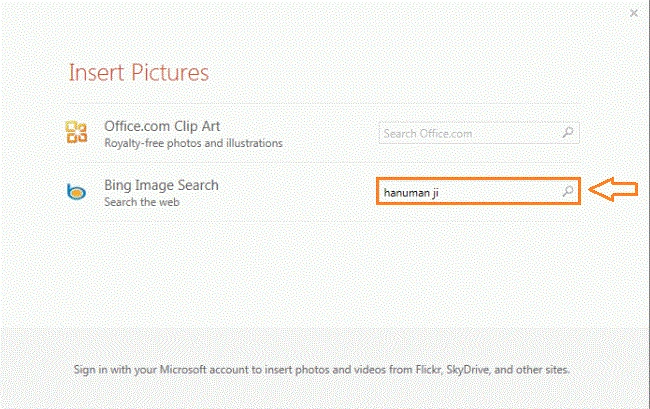
Task: Run the Bing search with its magnifier icon
Action: click(x=568, y=191)
